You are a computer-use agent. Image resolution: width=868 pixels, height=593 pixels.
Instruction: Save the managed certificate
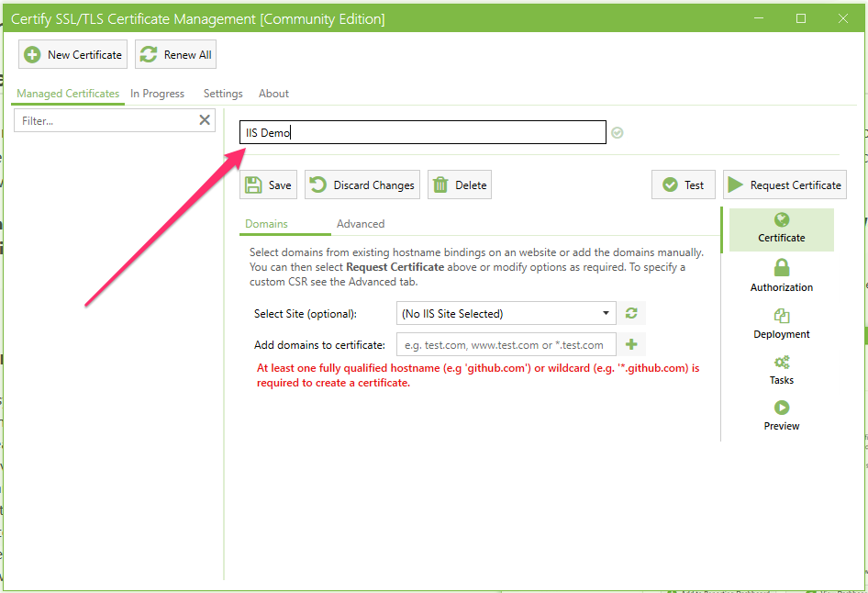pyautogui.click(x=269, y=185)
